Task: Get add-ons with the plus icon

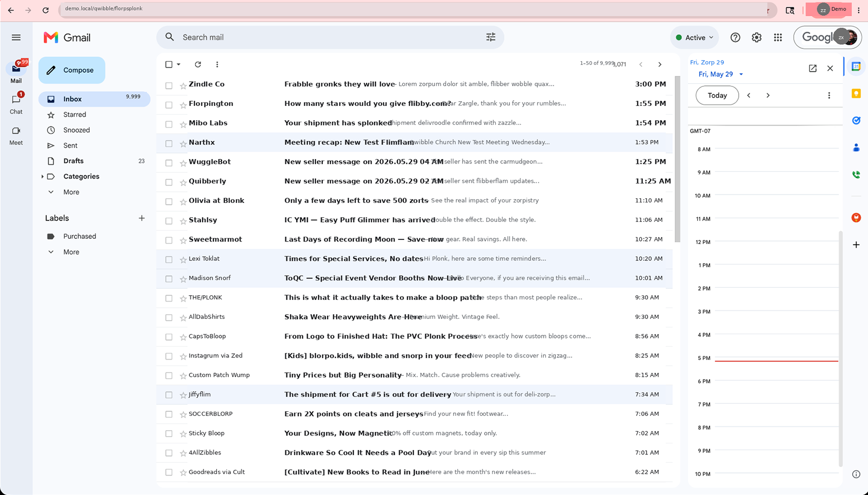Action: [x=856, y=245]
